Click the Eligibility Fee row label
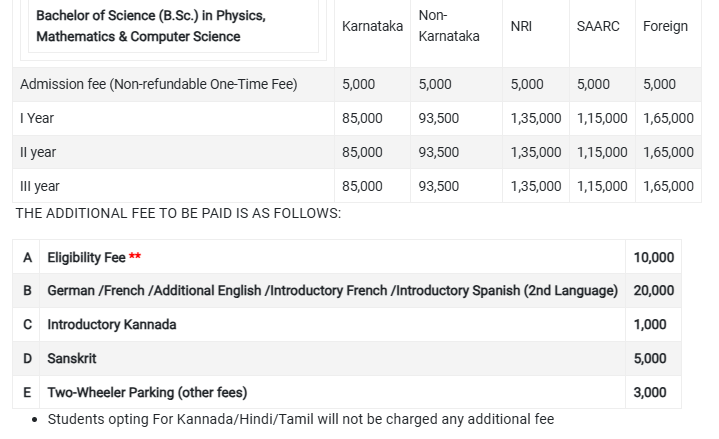This screenshot has height=439, width=719. pos(86,257)
